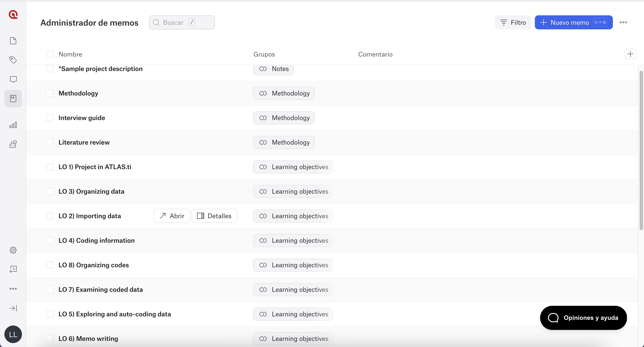This screenshot has width=644, height=347.
Task: Click Learning objectives tag in LO 5) row
Action: coord(293,314)
